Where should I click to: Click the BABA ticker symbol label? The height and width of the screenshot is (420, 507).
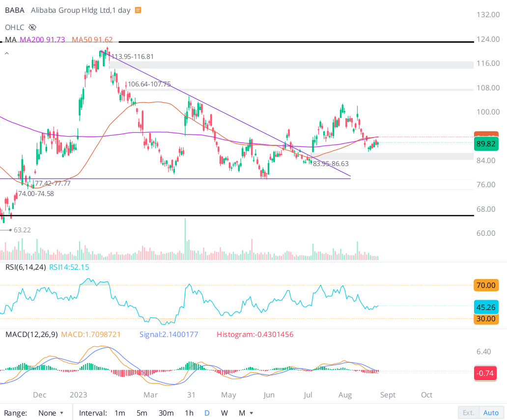tap(15, 10)
